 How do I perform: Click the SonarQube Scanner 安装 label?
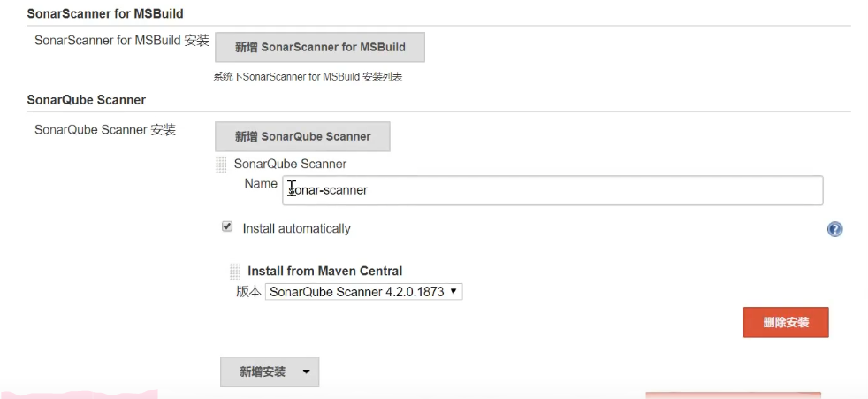click(x=105, y=130)
